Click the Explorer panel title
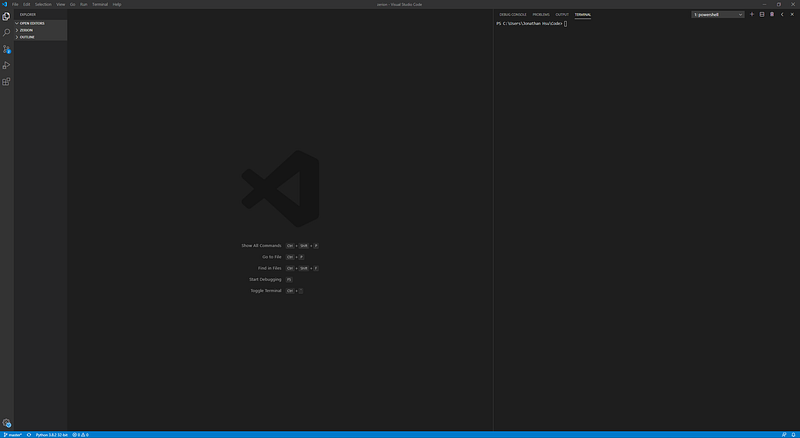 tap(28, 15)
